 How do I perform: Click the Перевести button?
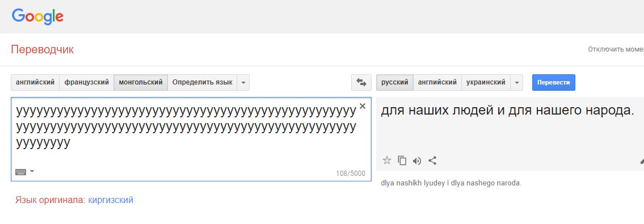[554, 82]
